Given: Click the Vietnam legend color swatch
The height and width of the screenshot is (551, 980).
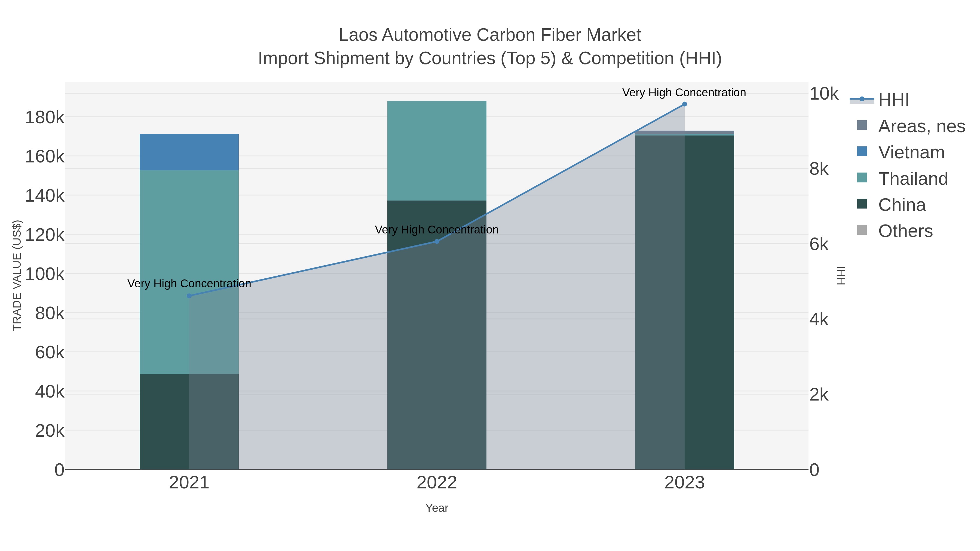Looking at the screenshot, I should 862,151.
